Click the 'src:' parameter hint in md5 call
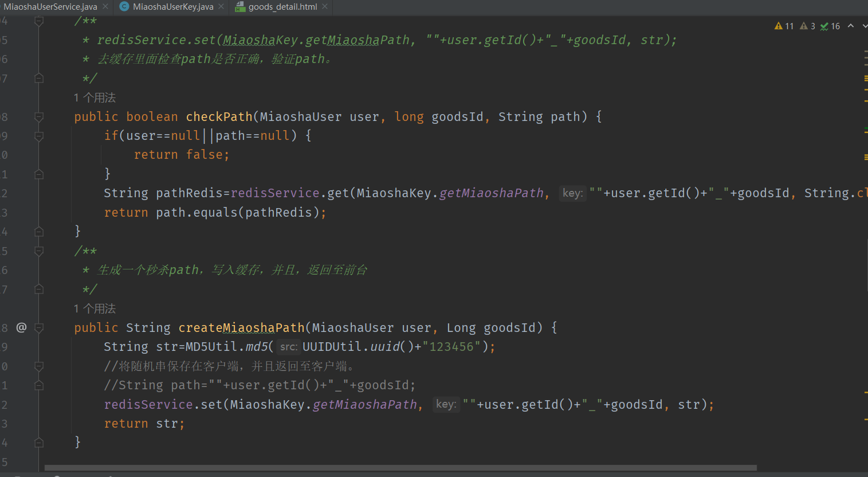Viewport: 868px width, 477px height. tap(288, 347)
